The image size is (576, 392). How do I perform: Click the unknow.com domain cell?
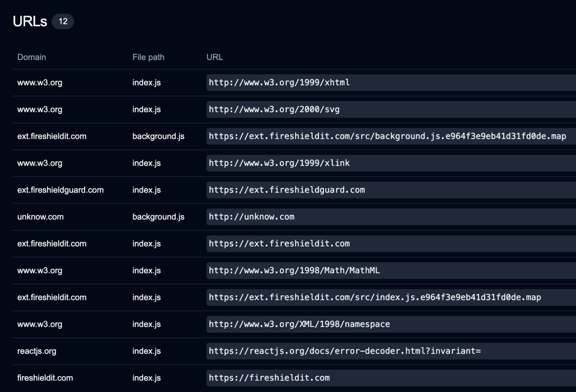coord(40,217)
